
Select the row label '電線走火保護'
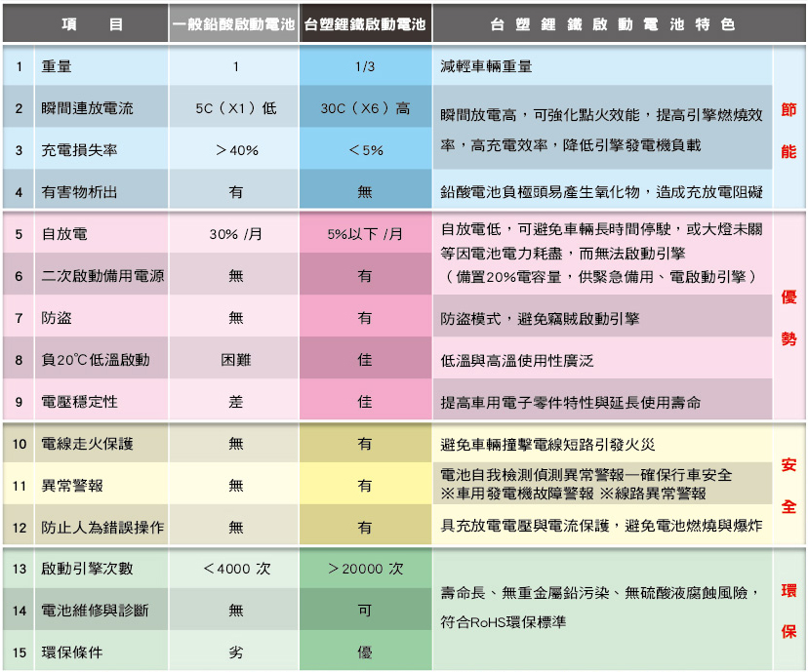click(87, 444)
